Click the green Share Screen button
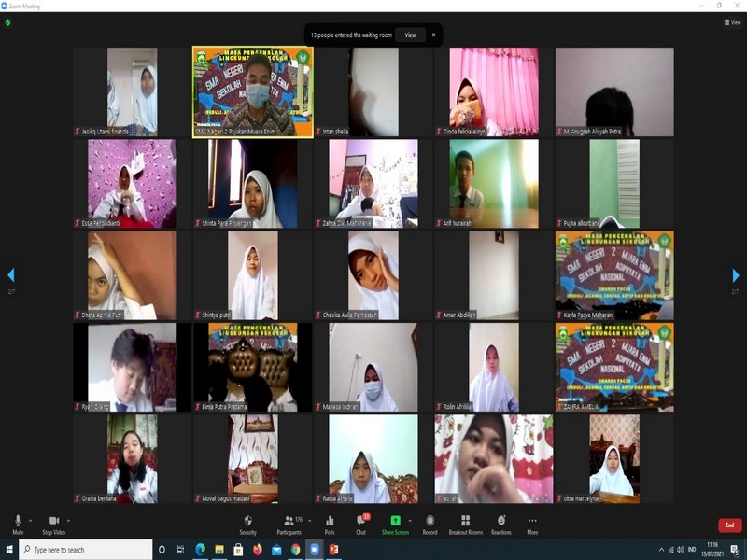 [395, 521]
